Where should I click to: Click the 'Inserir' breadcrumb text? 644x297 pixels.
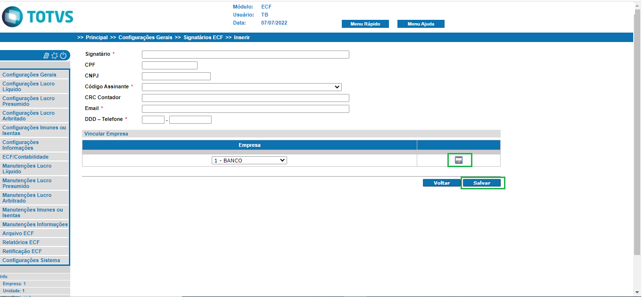(x=242, y=37)
